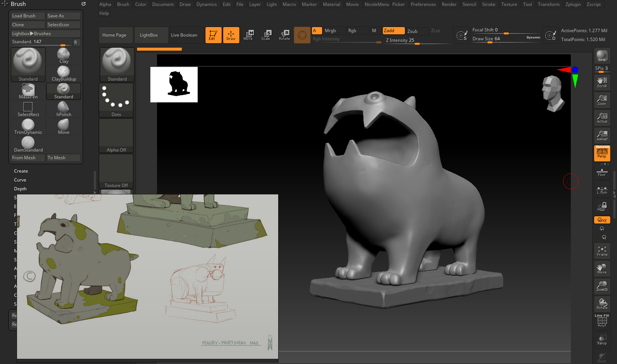Viewport: 617px width, 364px height.
Task: Click the Save As button
Action: [64, 16]
